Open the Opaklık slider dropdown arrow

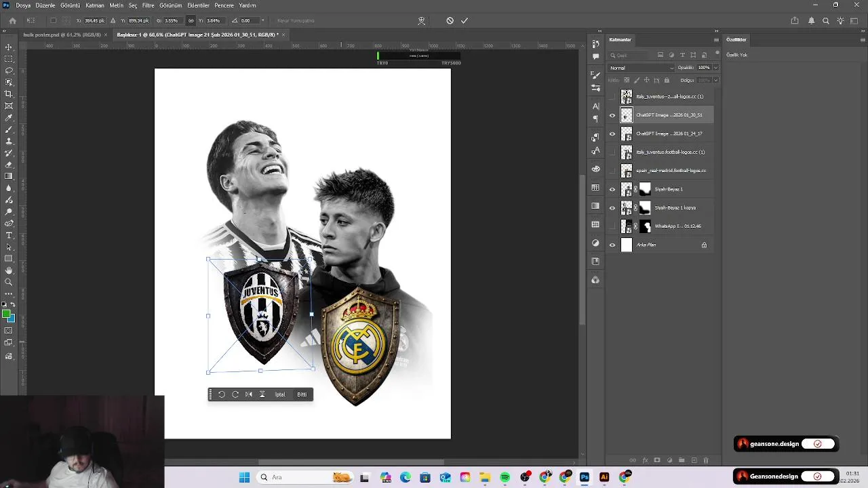click(x=715, y=68)
